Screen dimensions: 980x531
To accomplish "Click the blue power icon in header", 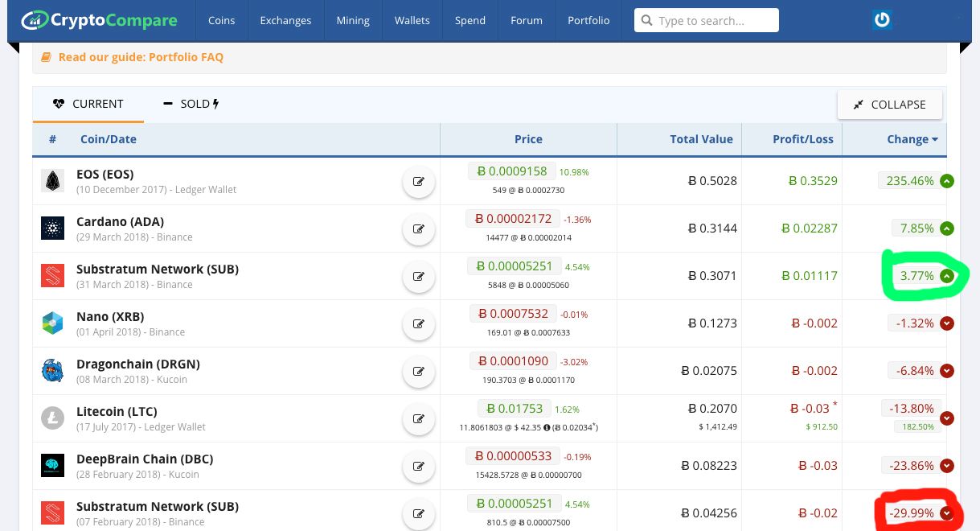I will (x=882, y=20).
